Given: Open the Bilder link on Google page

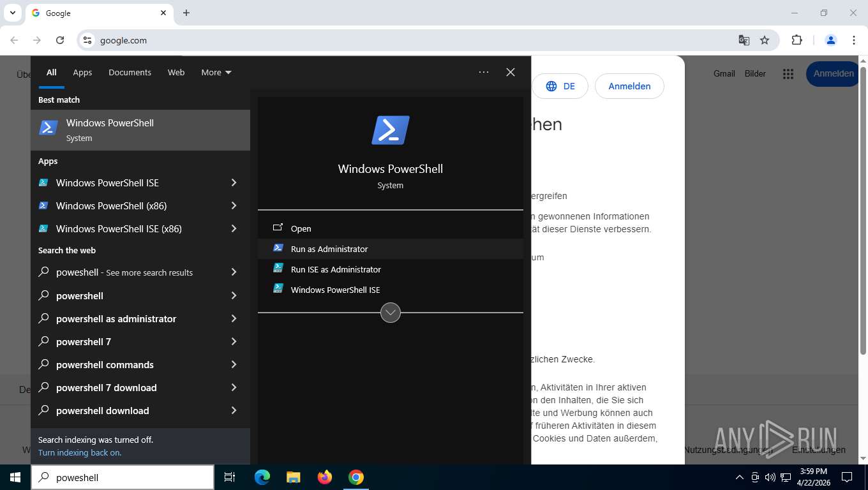Looking at the screenshot, I should (x=755, y=73).
